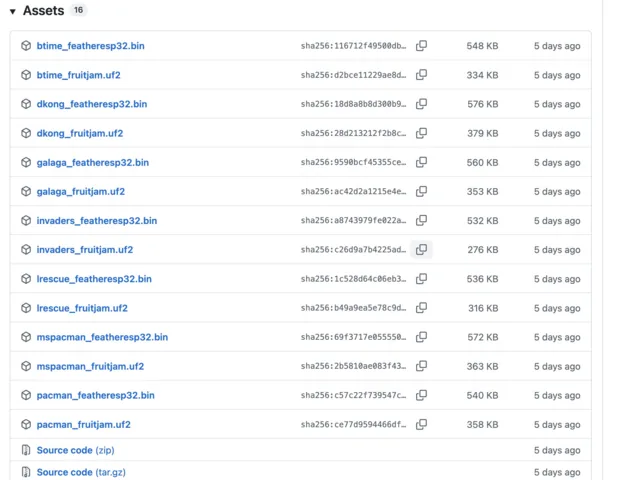The image size is (640, 480).
Task: Get mspacman_fruitjam.uf2 file
Action: pos(90,367)
